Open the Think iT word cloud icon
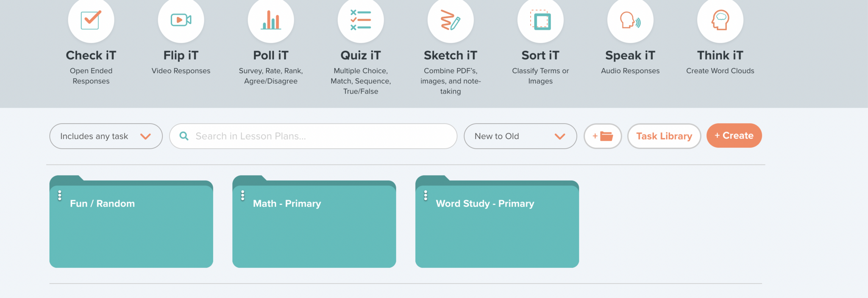This screenshot has width=868, height=298. coord(720,19)
